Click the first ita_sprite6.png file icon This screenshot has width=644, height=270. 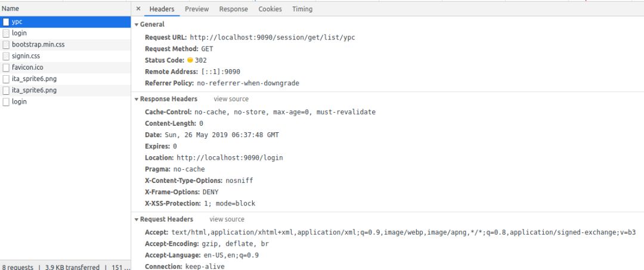coord(6,79)
